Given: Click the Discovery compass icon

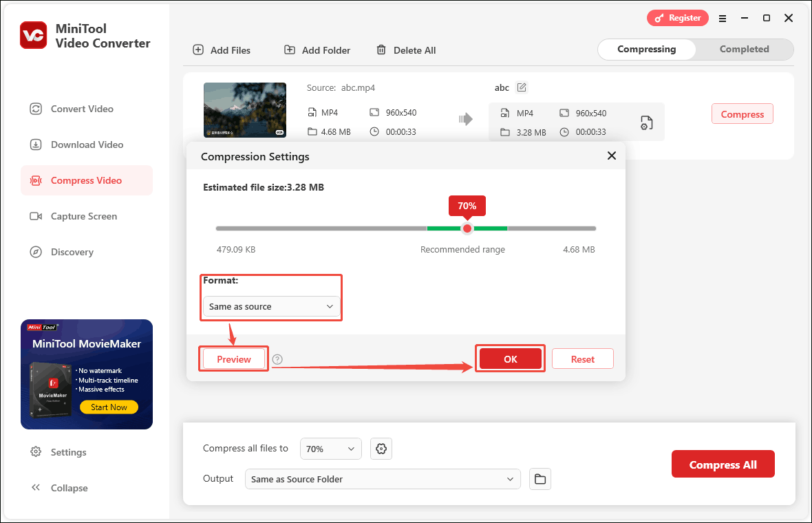Looking at the screenshot, I should point(36,252).
